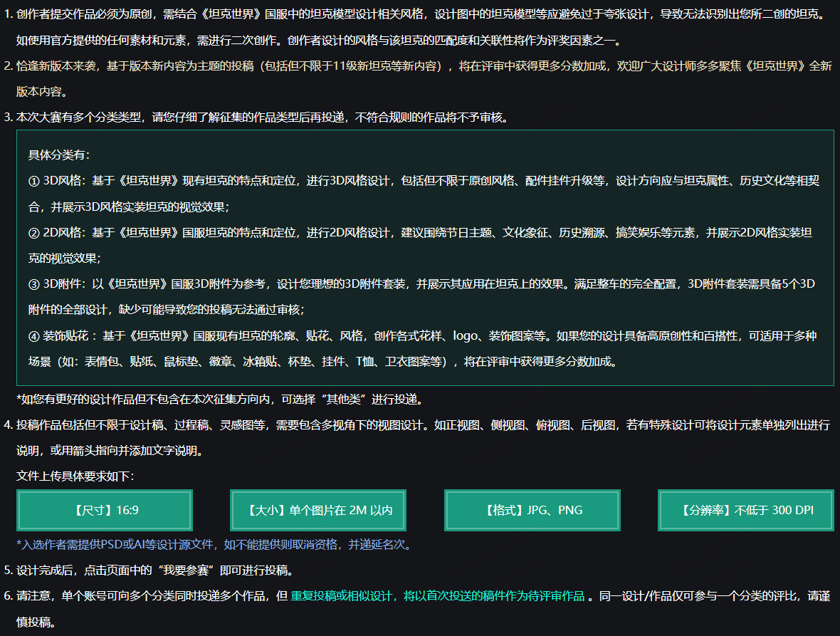
Task: Click the ③ 3D附件 category description
Action: (421, 296)
